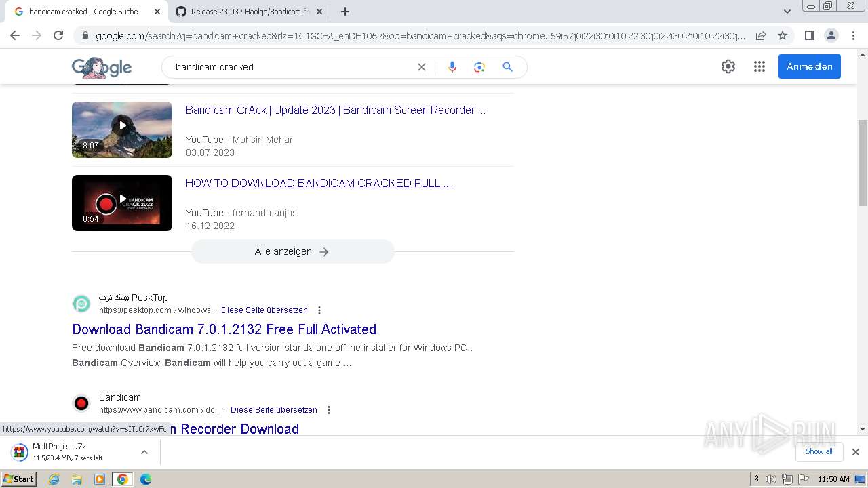Translate PeskTop result via Diese Seite übersetzen
Screen dimensions: 868x488
264,310
